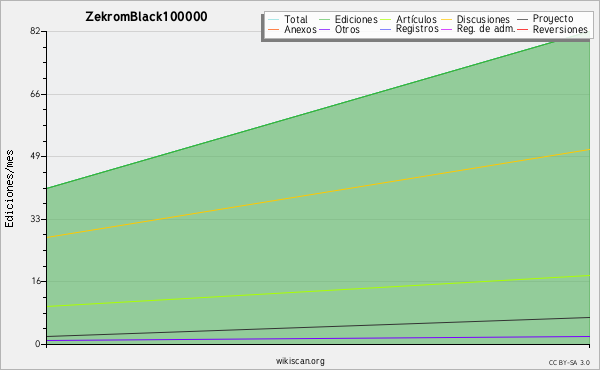Screen dimensions: 600x370
Task: Click the 33 y-axis tick label
Action: coord(35,219)
